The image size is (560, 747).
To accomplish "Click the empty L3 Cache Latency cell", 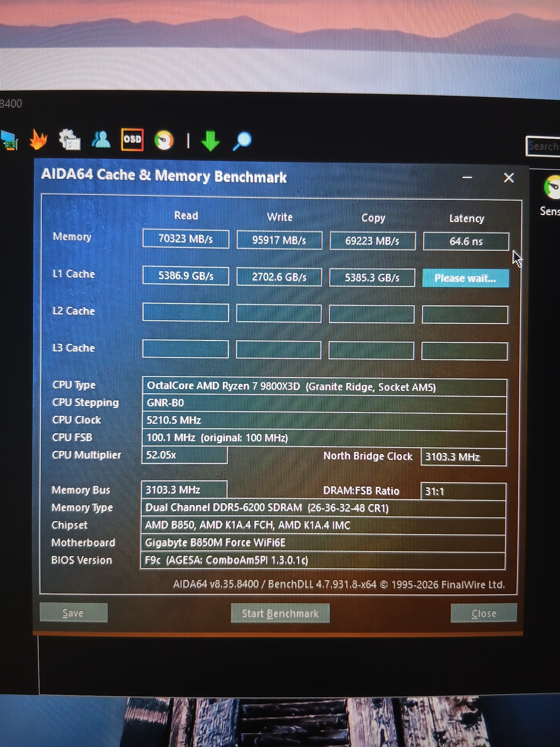I will coord(465,351).
